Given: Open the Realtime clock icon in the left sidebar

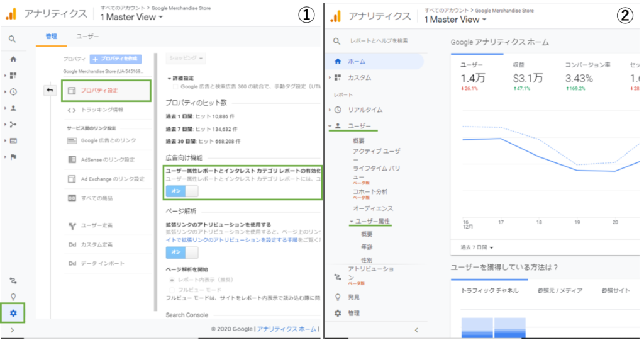Looking at the screenshot, I should [13, 92].
